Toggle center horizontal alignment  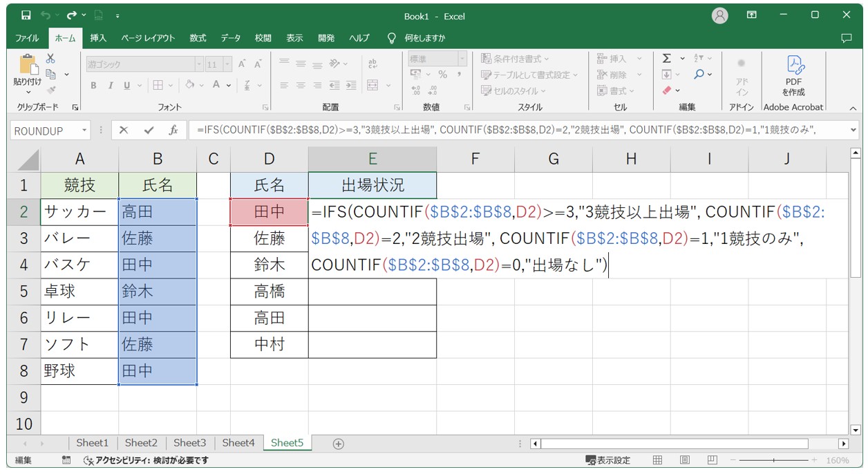coord(301,85)
